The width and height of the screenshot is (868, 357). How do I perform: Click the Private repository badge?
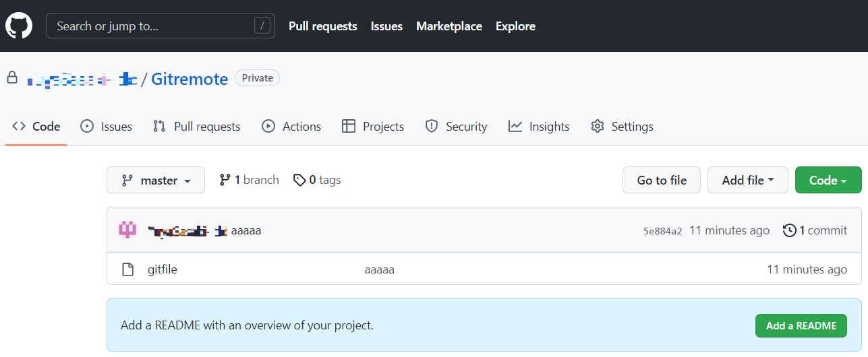[x=257, y=78]
